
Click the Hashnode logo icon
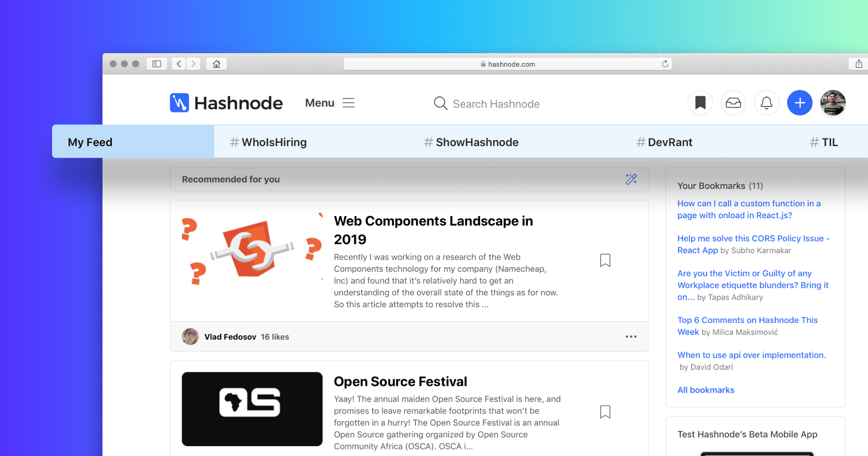coord(179,103)
